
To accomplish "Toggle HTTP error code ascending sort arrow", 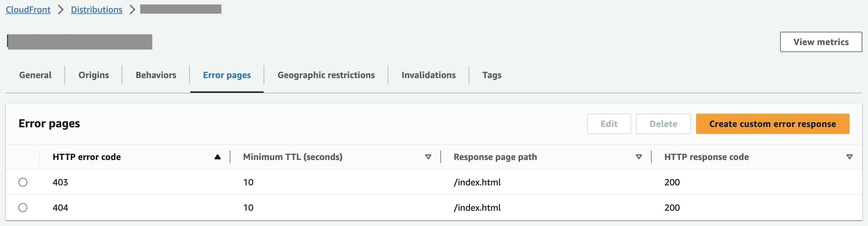I will [x=217, y=157].
